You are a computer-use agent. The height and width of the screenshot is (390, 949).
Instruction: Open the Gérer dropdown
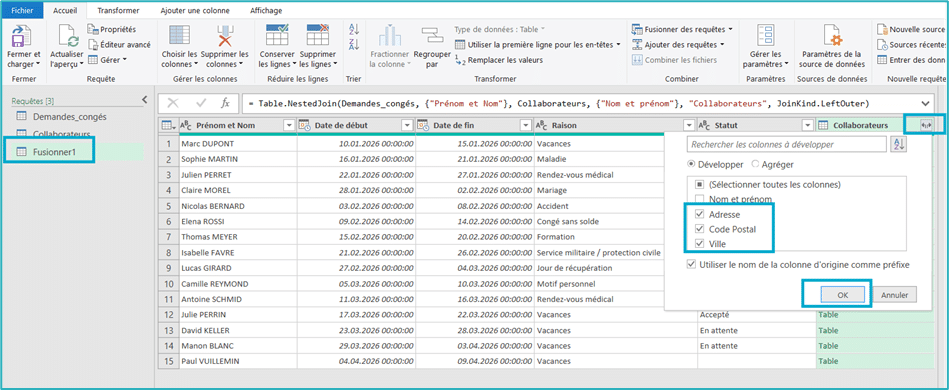107,59
